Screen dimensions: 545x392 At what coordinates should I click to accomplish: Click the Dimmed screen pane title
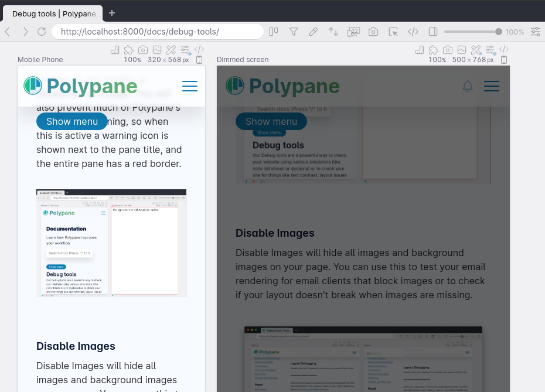243,60
